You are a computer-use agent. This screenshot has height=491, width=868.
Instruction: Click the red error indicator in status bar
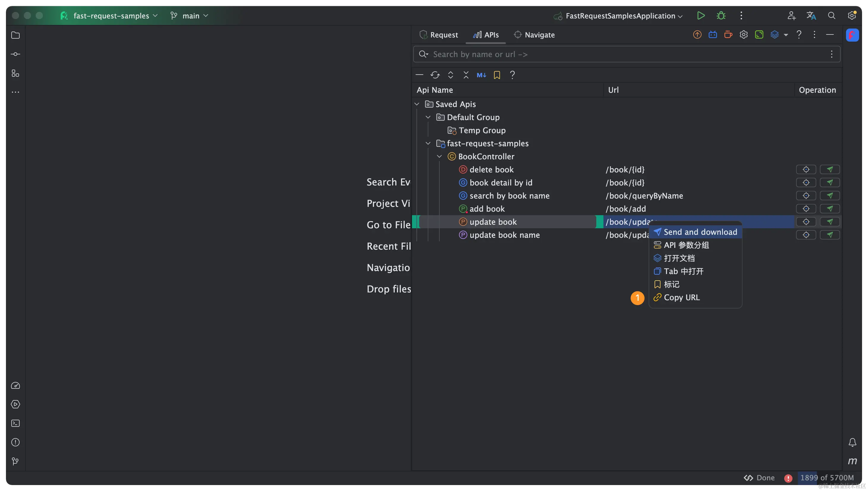788,478
